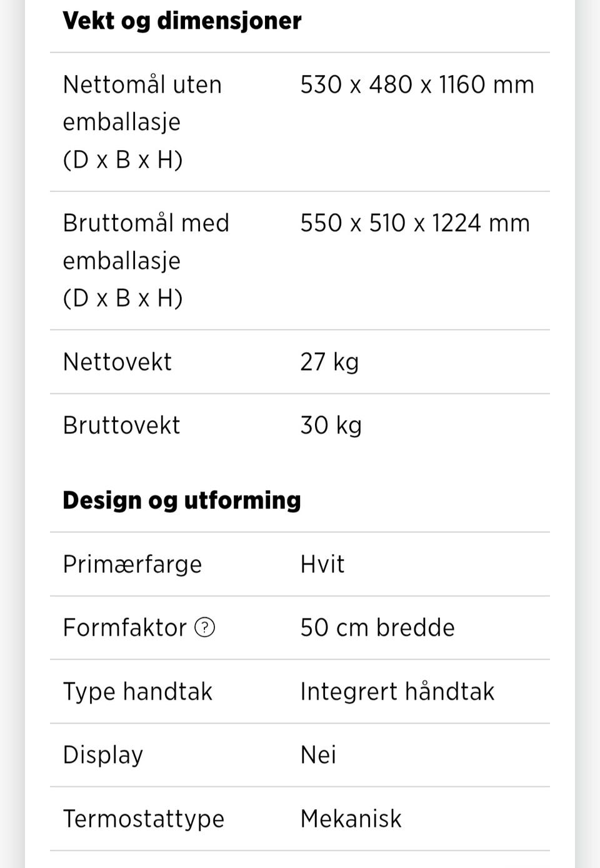Select the Mekanisk value for Termostattype
The image size is (600, 868).
(x=351, y=819)
